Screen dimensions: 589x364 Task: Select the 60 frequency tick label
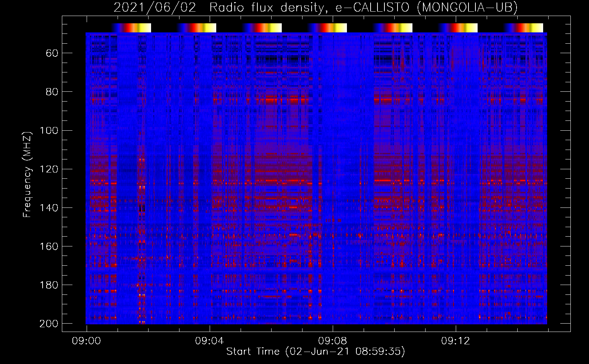click(x=52, y=53)
